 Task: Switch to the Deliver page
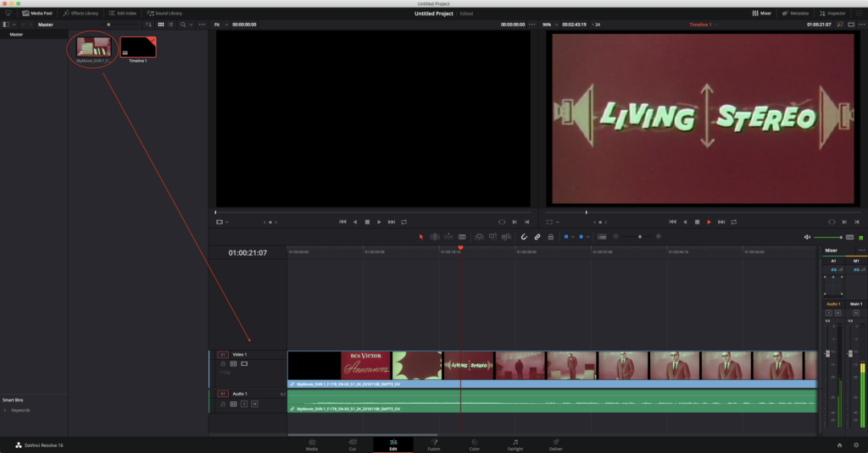coord(556,445)
